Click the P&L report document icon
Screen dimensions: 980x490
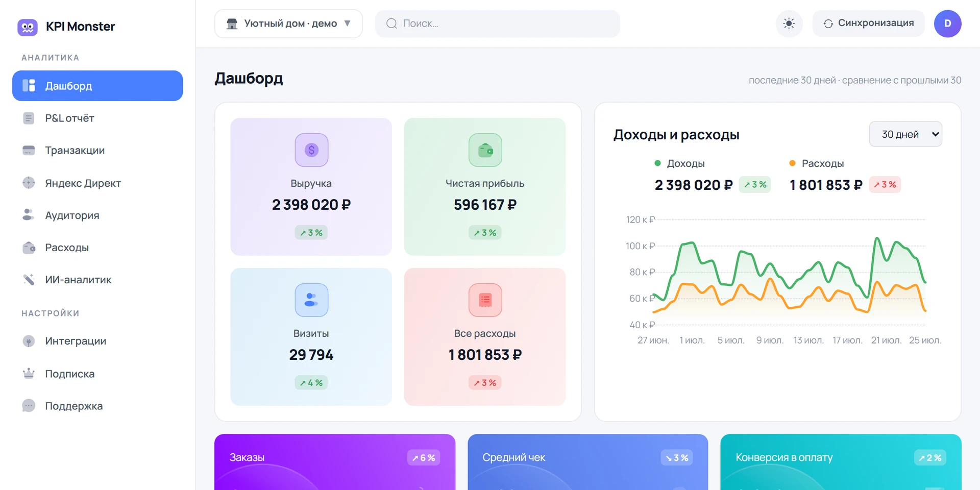click(29, 118)
